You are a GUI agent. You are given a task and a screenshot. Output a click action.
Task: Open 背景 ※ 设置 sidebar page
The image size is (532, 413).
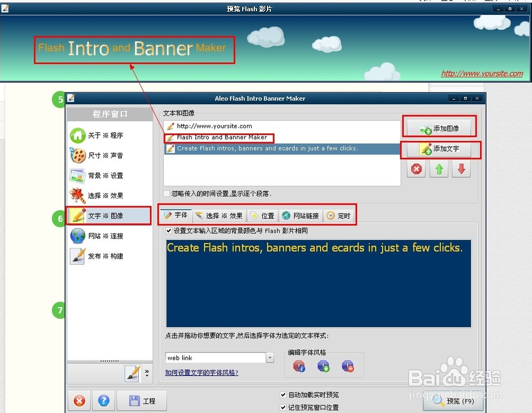tap(110, 176)
